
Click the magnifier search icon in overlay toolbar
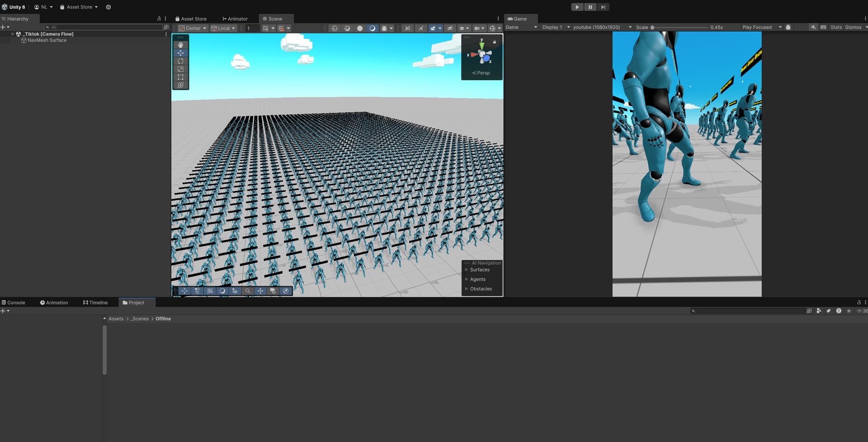coord(248,291)
